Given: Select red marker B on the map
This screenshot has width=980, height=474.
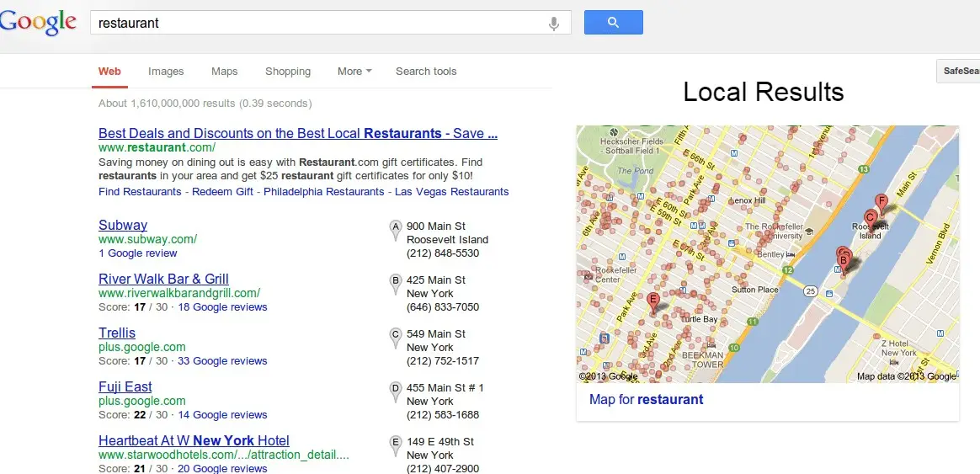Looking at the screenshot, I should tap(843, 262).
